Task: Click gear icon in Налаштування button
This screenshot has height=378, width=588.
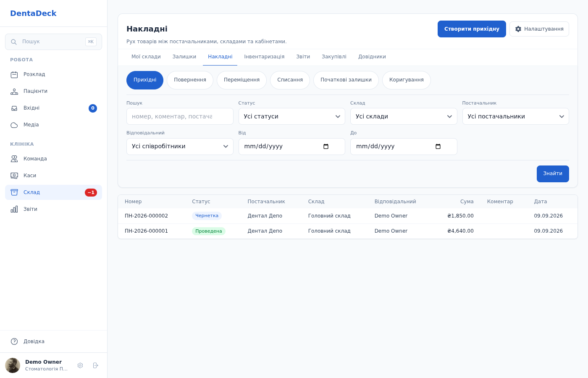Action: click(x=518, y=29)
